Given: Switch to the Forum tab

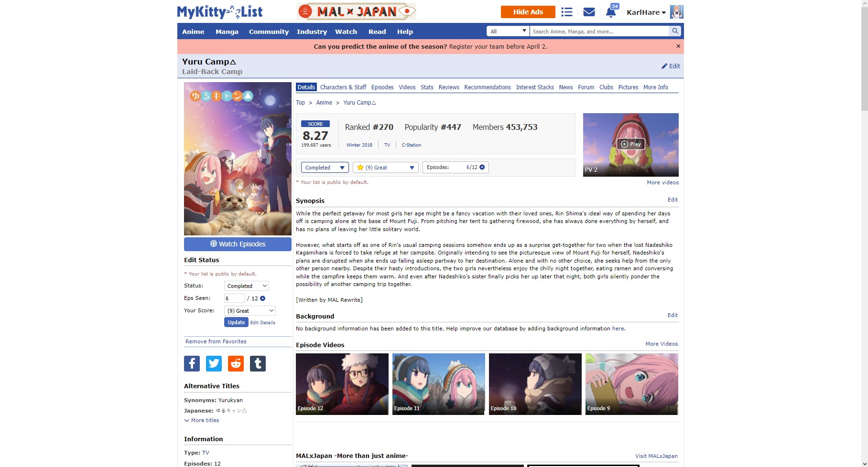Looking at the screenshot, I should coord(586,87).
